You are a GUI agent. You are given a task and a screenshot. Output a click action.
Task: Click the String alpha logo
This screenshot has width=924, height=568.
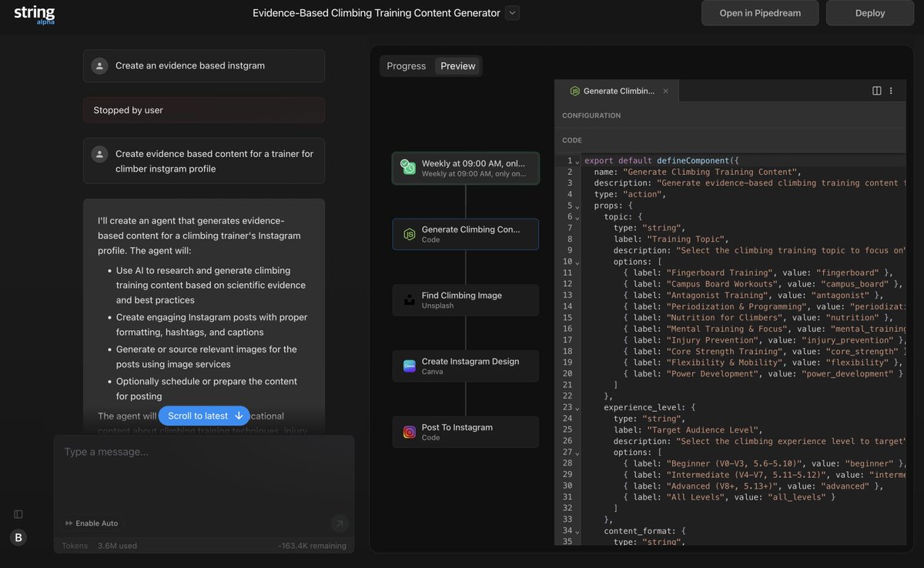tap(34, 14)
